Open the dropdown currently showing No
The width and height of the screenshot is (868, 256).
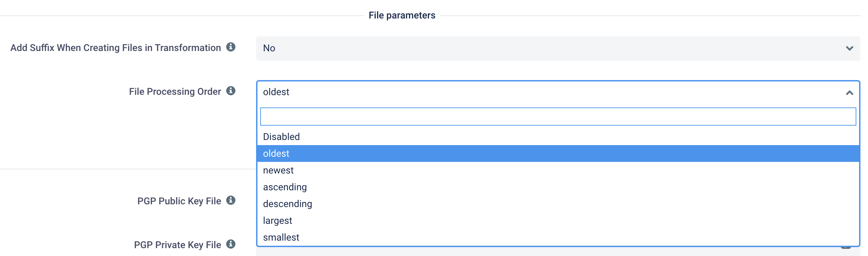coord(558,49)
